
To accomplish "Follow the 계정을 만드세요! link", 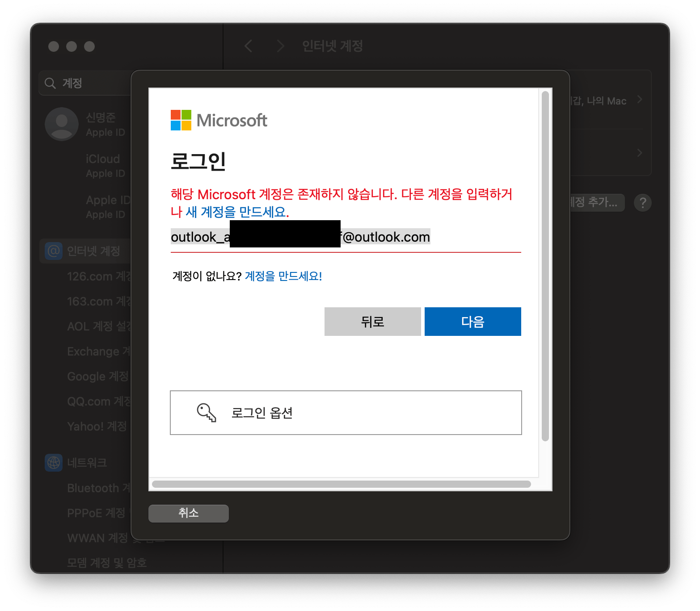I will pyautogui.click(x=283, y=276).
